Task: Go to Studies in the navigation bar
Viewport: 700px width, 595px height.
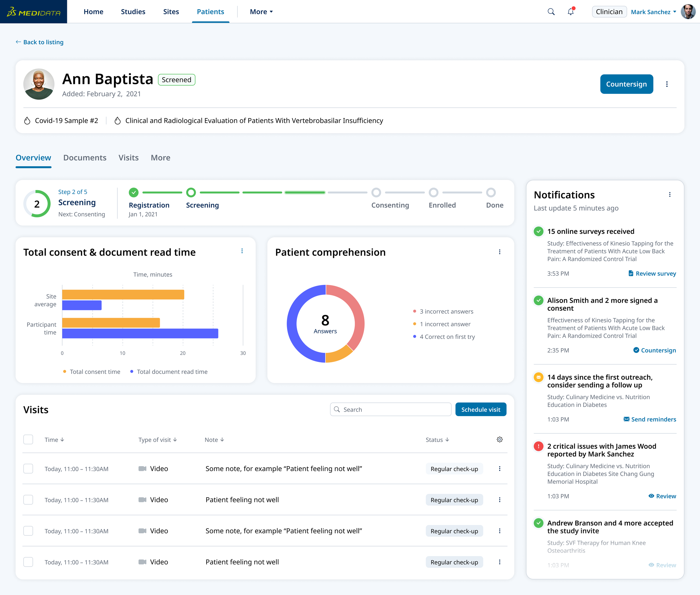Action: click(133, 12)
